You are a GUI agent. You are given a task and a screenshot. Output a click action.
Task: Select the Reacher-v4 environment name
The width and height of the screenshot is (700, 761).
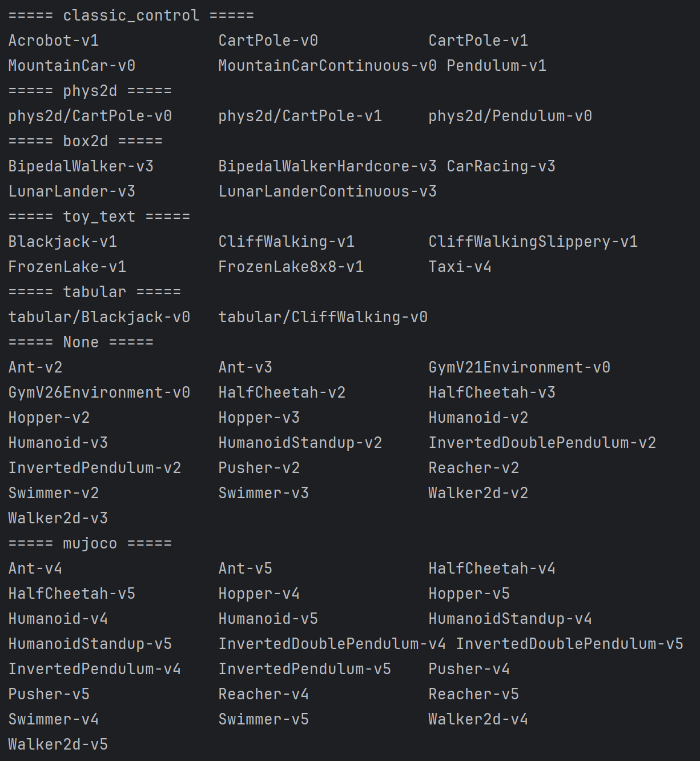264,694
